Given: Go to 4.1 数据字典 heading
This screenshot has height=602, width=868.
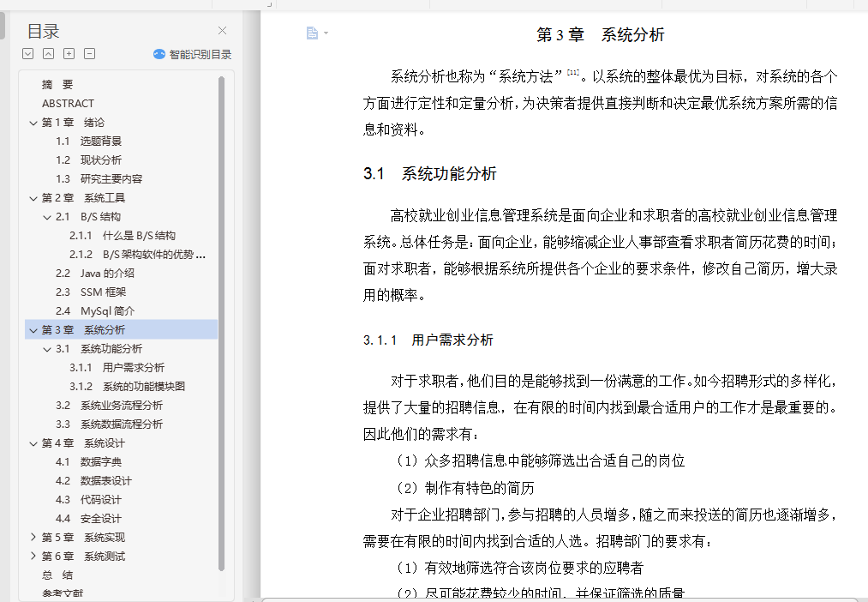Looking at the screenshot, I should tap(88, 462).
